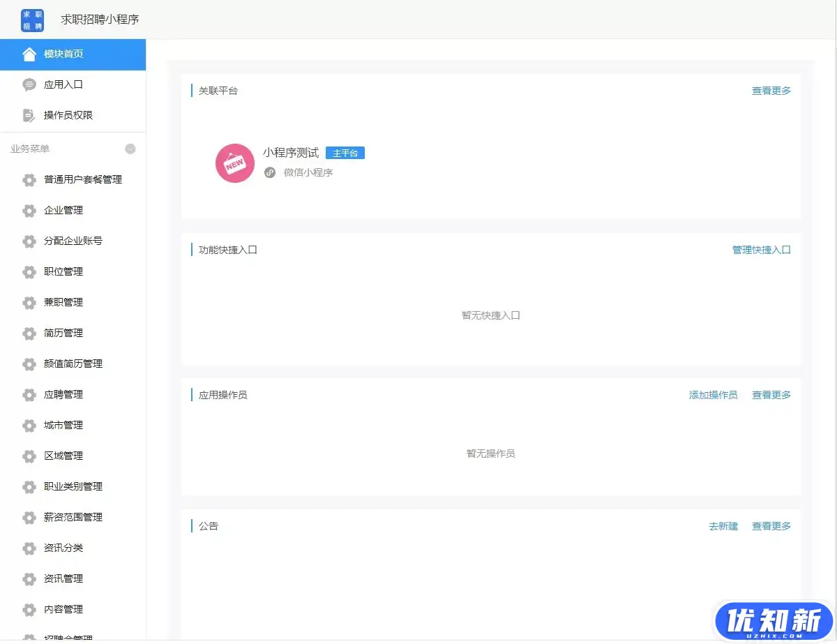Open 普通用户套餐管理 menu item
The height and width of the screenshot is (644, 837).
(82, 180)
